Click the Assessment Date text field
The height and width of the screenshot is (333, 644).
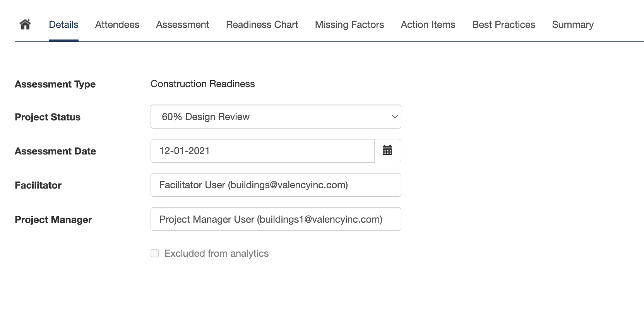tap(262, 151)
